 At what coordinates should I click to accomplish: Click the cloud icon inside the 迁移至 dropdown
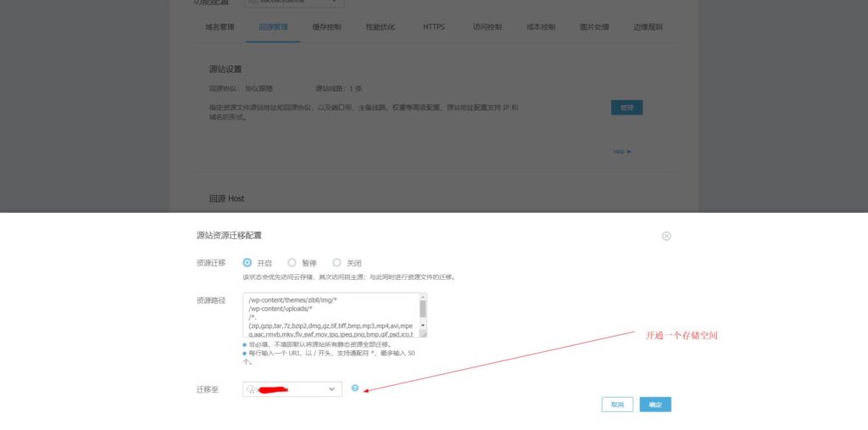click(251, 389)
